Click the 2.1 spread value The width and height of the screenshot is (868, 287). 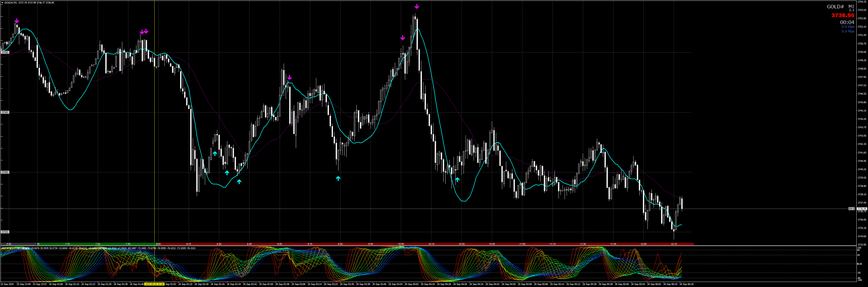(x=851, y=10)
